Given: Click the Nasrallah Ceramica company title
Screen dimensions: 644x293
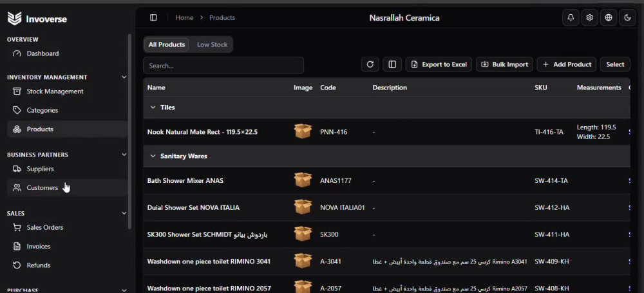Looking at the screenshot, I should pyautogui.click(x=404, y=17).
